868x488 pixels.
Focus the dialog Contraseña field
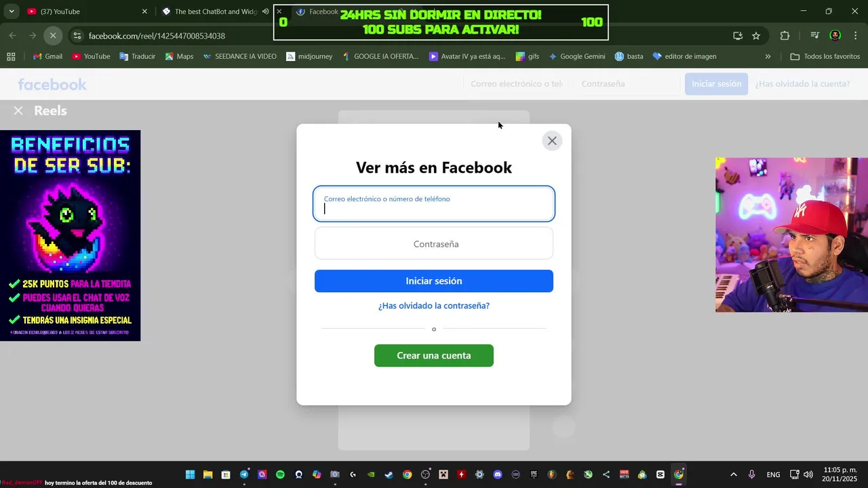(434, 243)
